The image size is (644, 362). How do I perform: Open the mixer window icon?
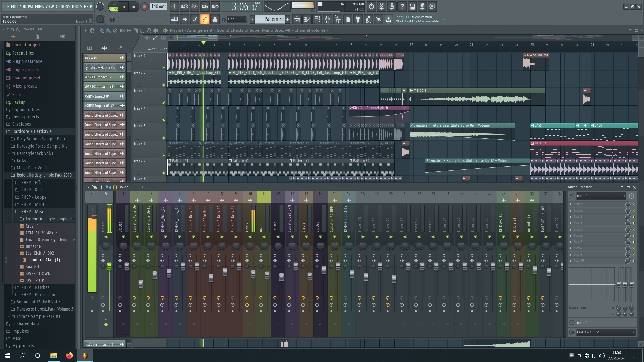pos(327,19)
